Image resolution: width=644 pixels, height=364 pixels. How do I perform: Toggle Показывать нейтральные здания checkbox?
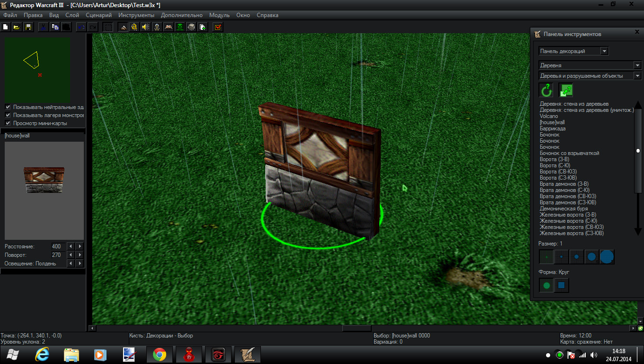coord(8,107)
